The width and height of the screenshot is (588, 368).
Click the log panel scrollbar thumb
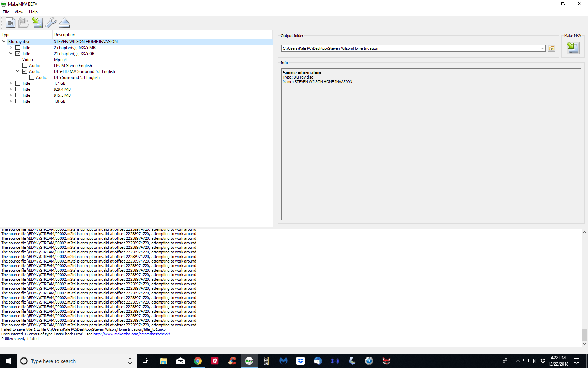tap(584, 335)
